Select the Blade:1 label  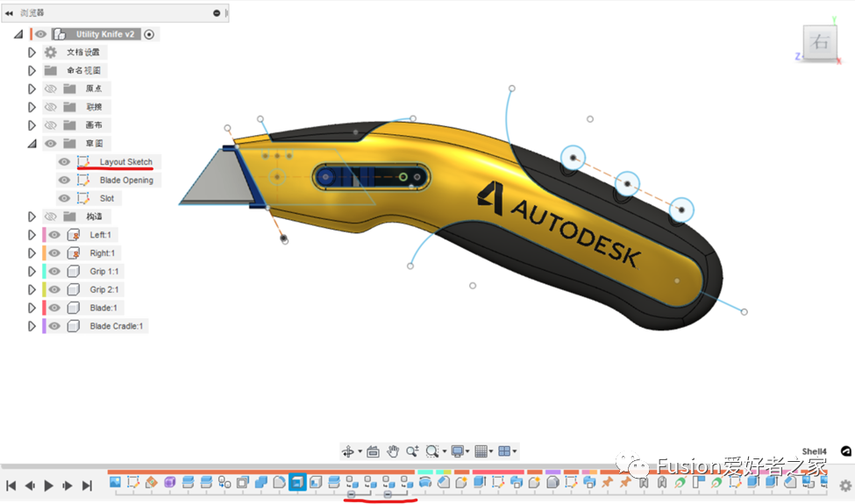pyautogui.click(x=103, y=308)
